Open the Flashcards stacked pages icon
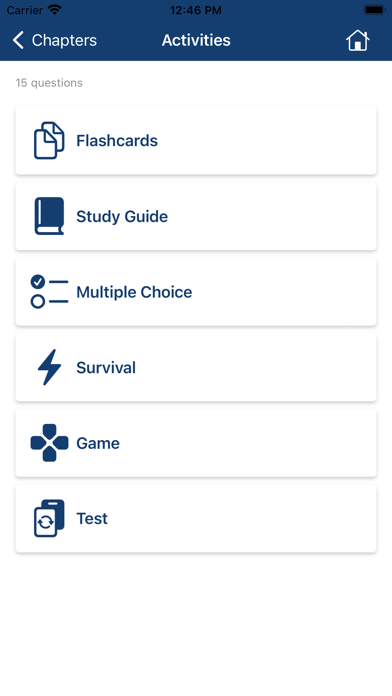 click(x=49, y=141)
